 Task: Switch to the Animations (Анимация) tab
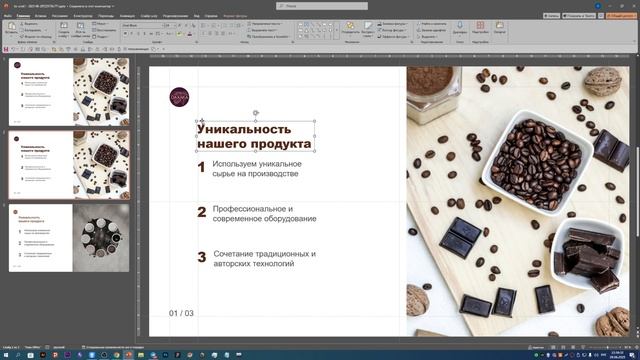(x=127, y=16)
